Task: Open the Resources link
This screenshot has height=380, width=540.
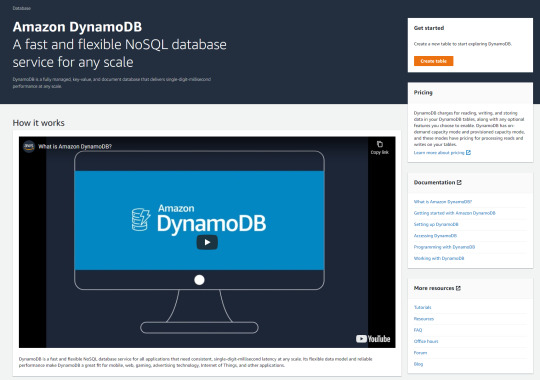Action: coord(424,319)
